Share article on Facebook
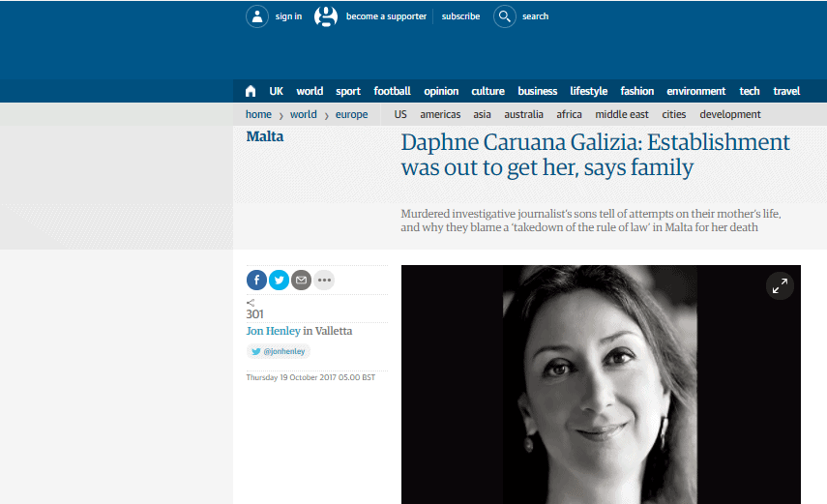 [x=256, y=281]
